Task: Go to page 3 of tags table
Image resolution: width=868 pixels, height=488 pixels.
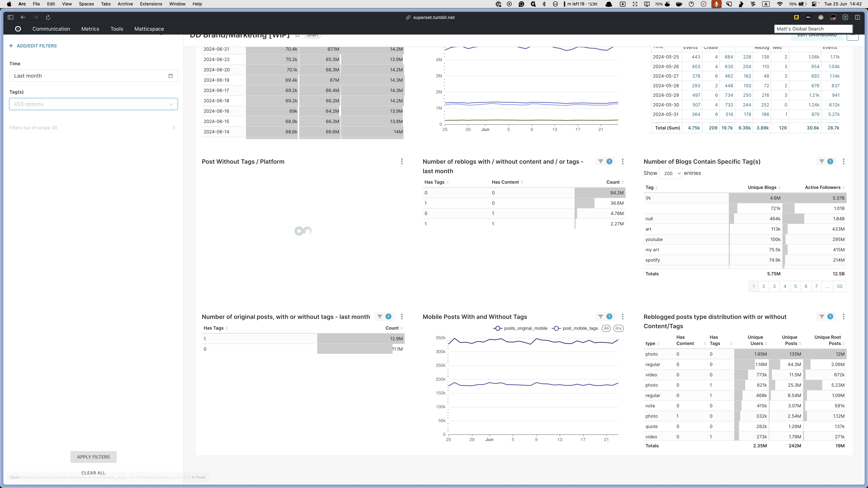Action: point(774,287)
